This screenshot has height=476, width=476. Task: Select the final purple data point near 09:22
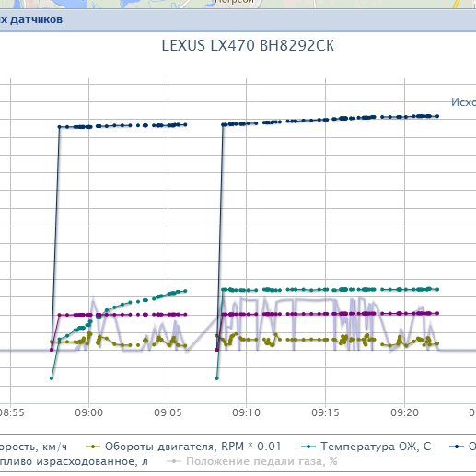(x=437, y=313)
